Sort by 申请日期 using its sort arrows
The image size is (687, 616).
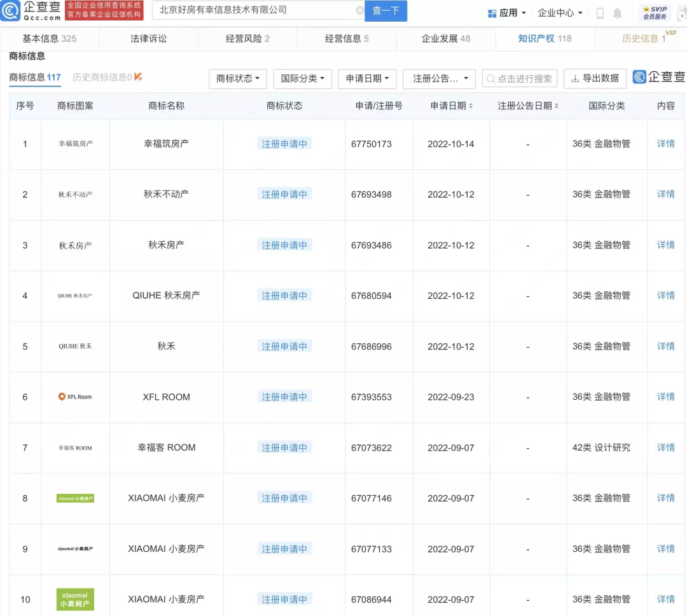click(x=470, y=106)
